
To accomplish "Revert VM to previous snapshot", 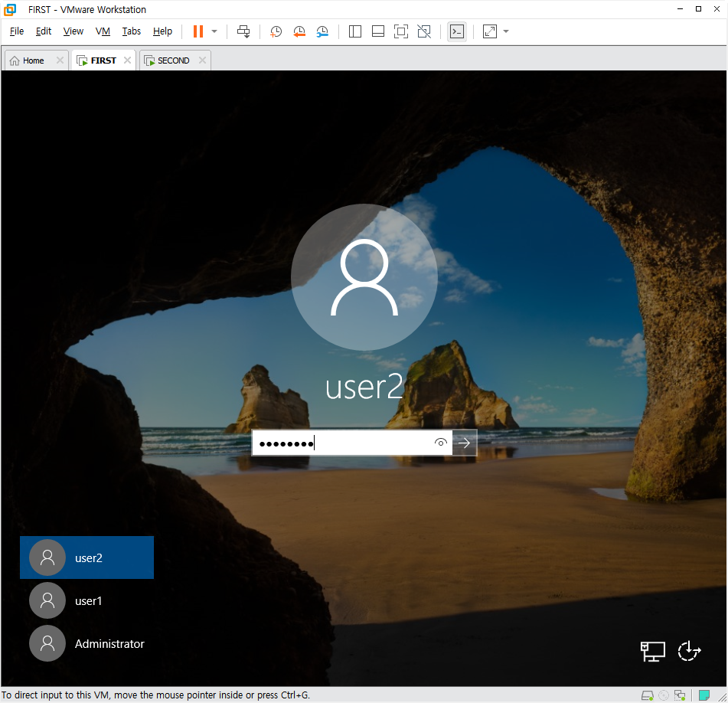I will click(299, 31).
